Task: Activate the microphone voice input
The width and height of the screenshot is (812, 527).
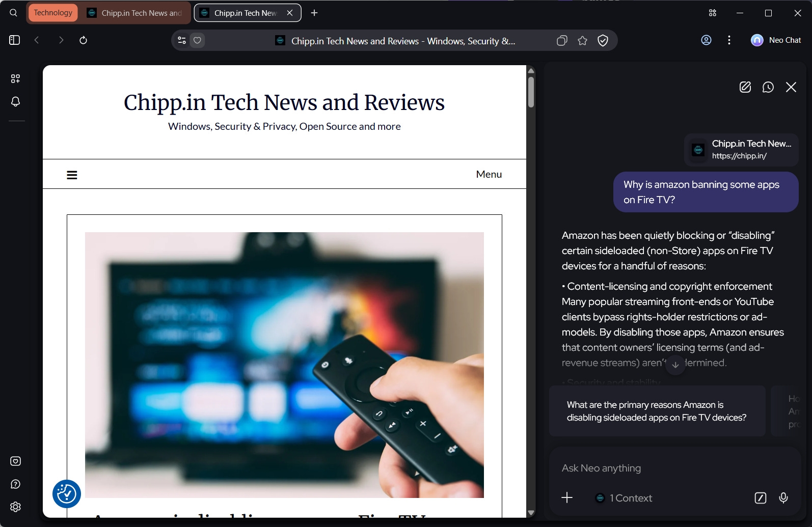Action: point(783,498)
